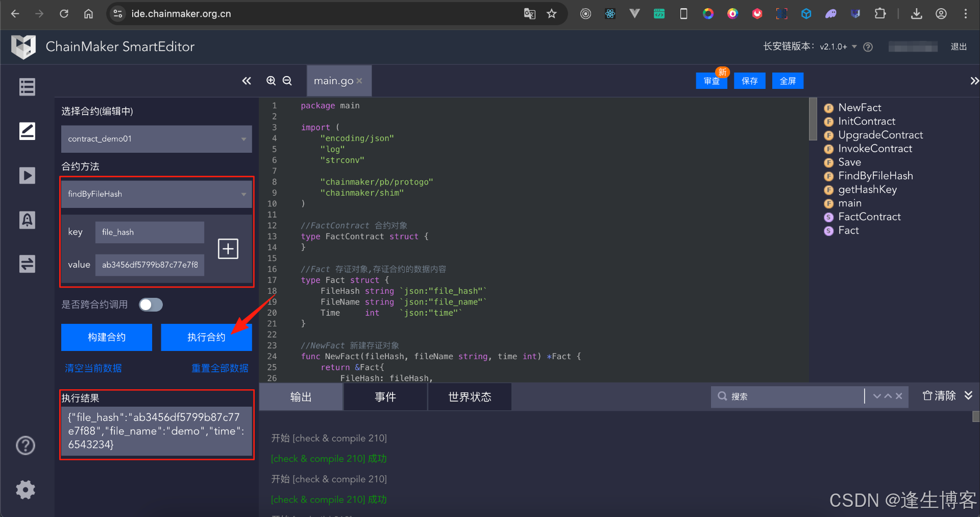Click 清空当前数据 clear current data link
980x517 pixels.
click(x=93, y=368)
